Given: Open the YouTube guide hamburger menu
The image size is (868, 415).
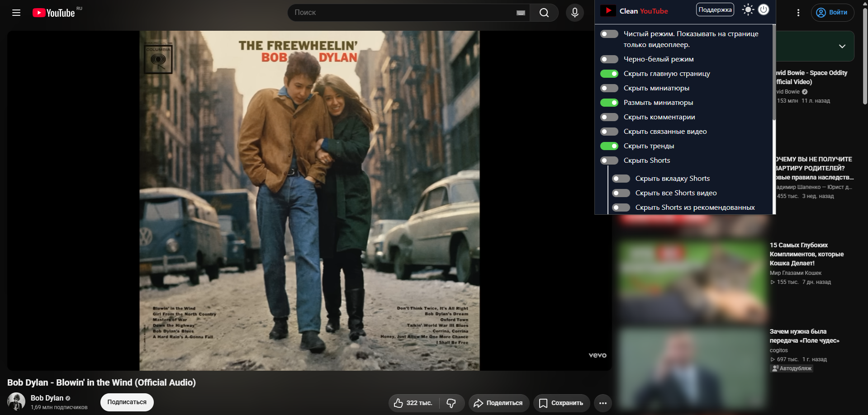Looking at the screenshot, I should [16, 13].
